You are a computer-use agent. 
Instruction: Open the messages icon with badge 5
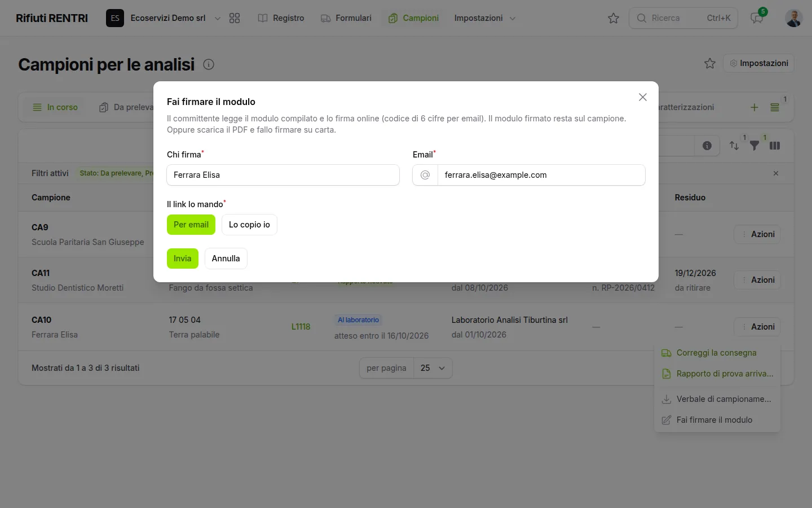pyautogui.click(x=757, y=18)
